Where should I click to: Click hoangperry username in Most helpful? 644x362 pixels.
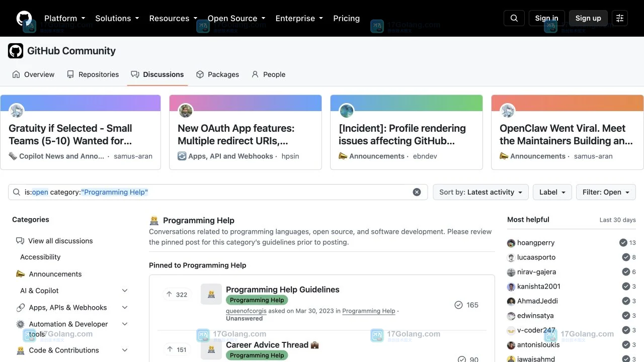(x=536, y=243)
